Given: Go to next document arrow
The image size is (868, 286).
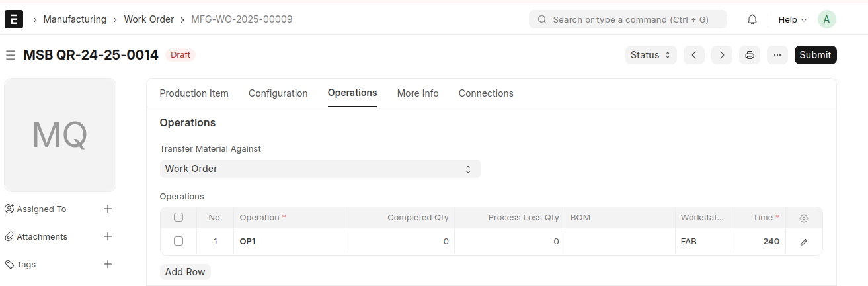Looking at the screenshot, I should pyautogui.click(x=721, y=55).
